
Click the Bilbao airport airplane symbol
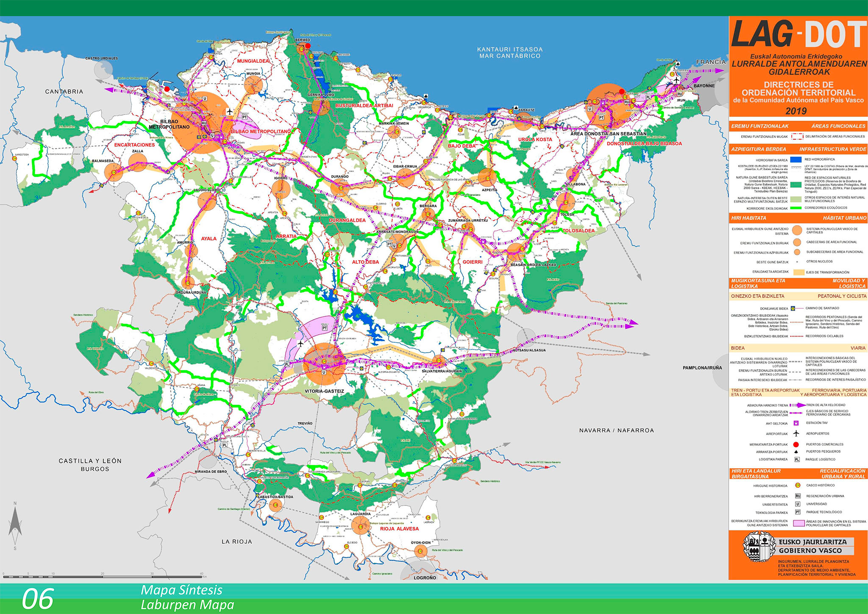tap(230, 112)
